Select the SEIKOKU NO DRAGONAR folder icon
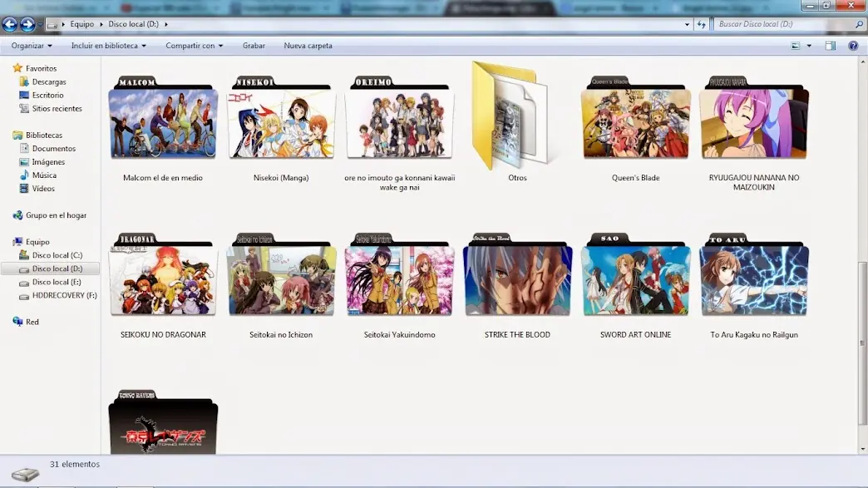The height and width of the screenshot is (488, 868). 163,275
